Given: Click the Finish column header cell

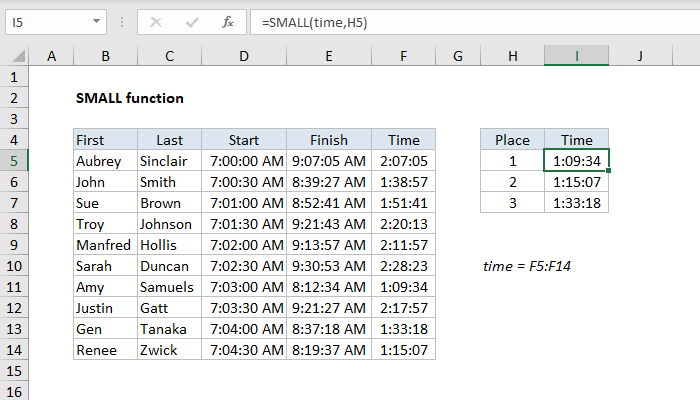Looking at the screenshot, I should pos(329,140).
